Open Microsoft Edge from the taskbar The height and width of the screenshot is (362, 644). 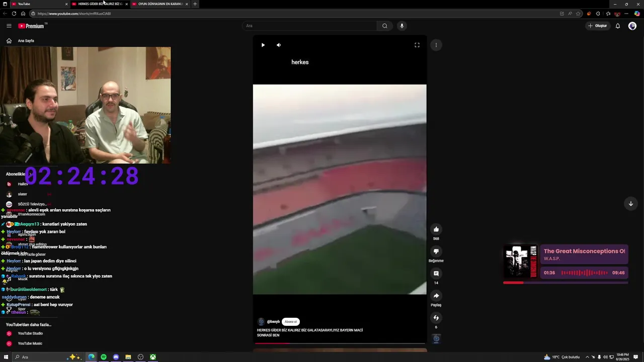click(92, 357)
